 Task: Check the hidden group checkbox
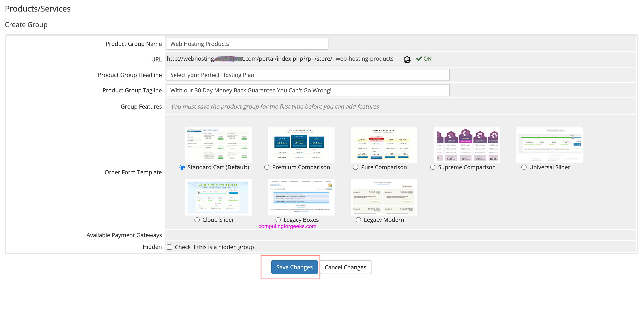pyautogui.click(x=169, y=247)
